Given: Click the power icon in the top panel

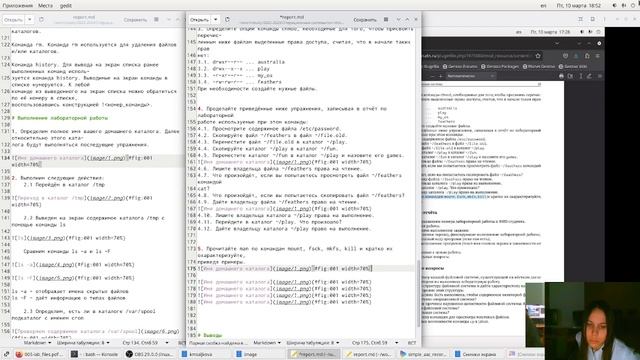Looking at the screenshot, I should click(632, 6).
